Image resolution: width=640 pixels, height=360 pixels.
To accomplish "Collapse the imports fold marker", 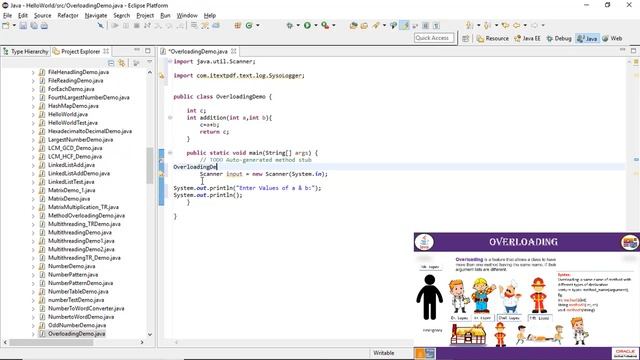I will [x=170, y=61].
